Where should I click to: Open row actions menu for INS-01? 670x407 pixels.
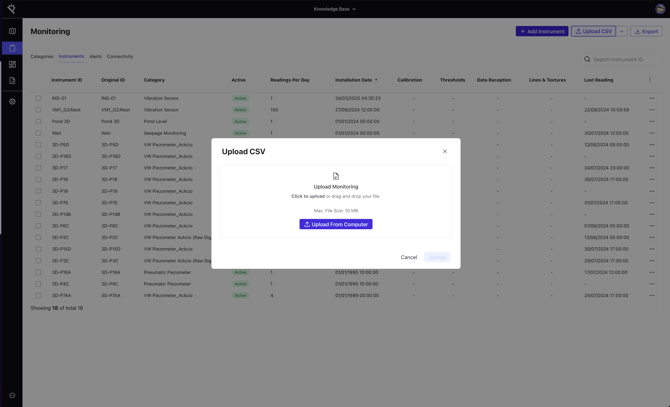point(652,98)
